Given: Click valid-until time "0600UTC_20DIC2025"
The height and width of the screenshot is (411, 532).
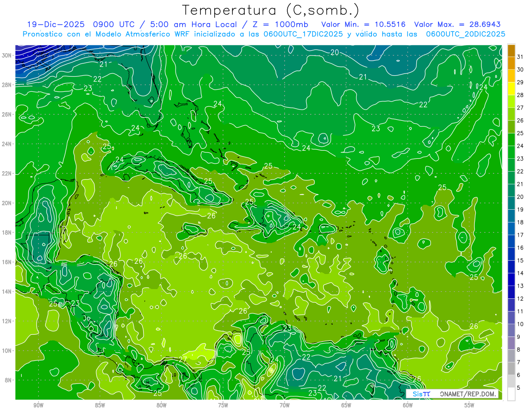Looking at the screenshot, I should tap(465, 34).
